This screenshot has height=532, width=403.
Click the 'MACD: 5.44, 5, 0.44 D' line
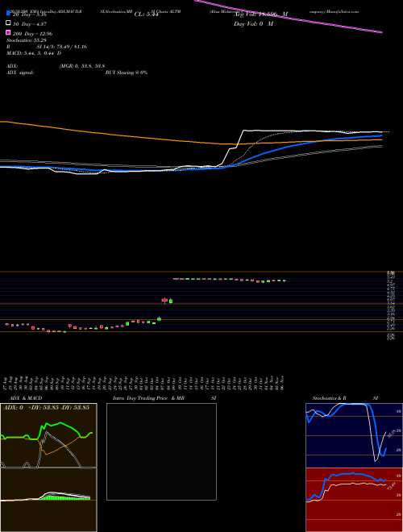[x=34, y=53]
